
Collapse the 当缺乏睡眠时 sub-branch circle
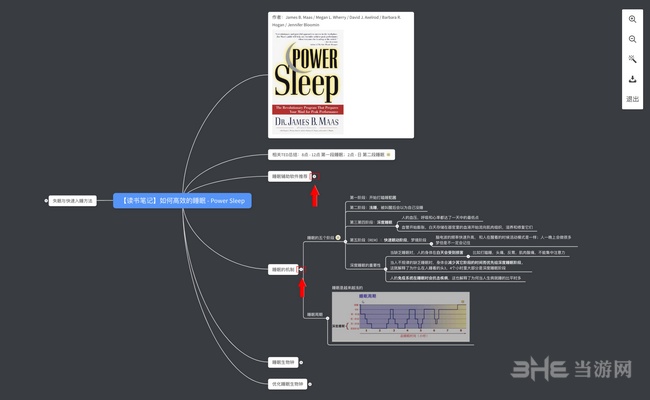pos(468,256)
